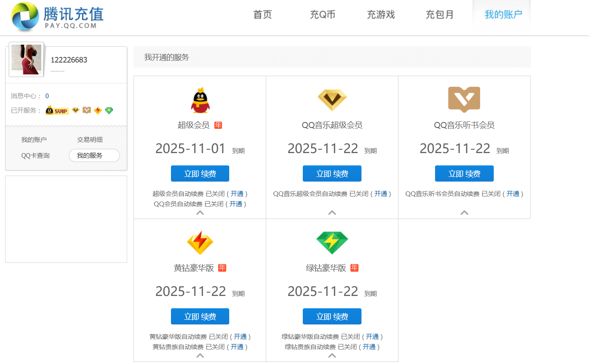Viewport: 589px width, 364px height.
Task: Click the brown V icon for QQ音乐听书会员
Action: point(464,100)
